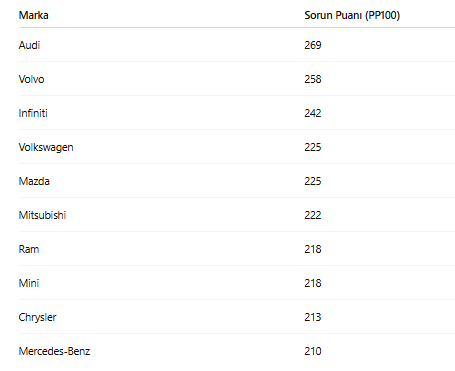Select the Mazda brand cell
The height and width of the screenshot is (371, 455).
34,181
